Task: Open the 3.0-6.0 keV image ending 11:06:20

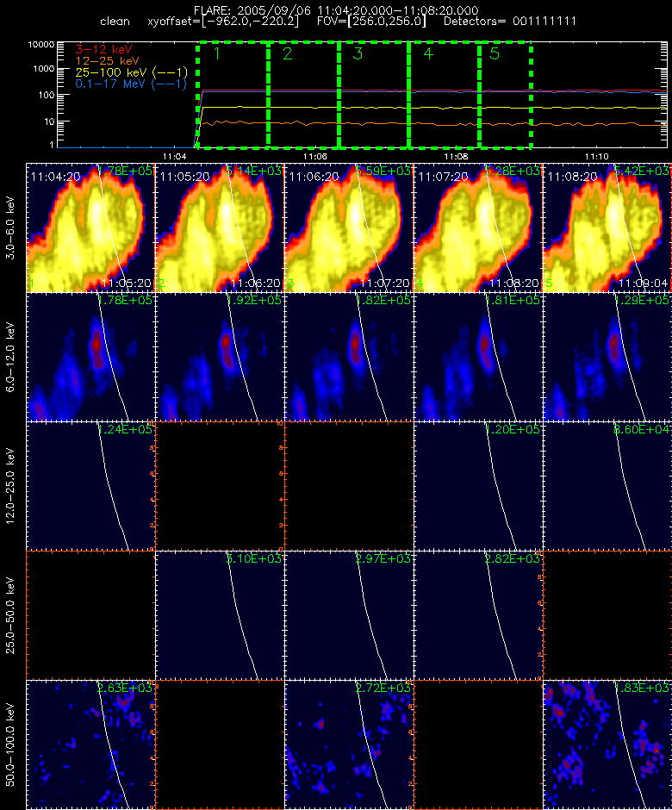Action: 220,227
